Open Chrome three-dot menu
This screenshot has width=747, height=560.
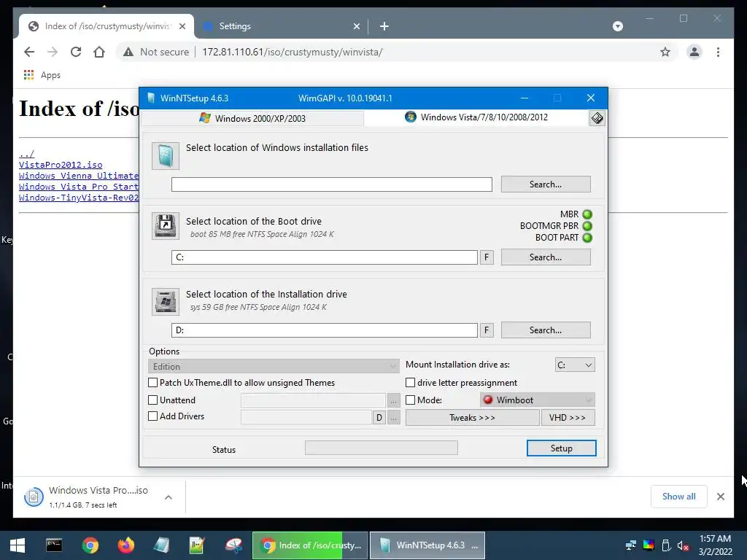[718, 52]
